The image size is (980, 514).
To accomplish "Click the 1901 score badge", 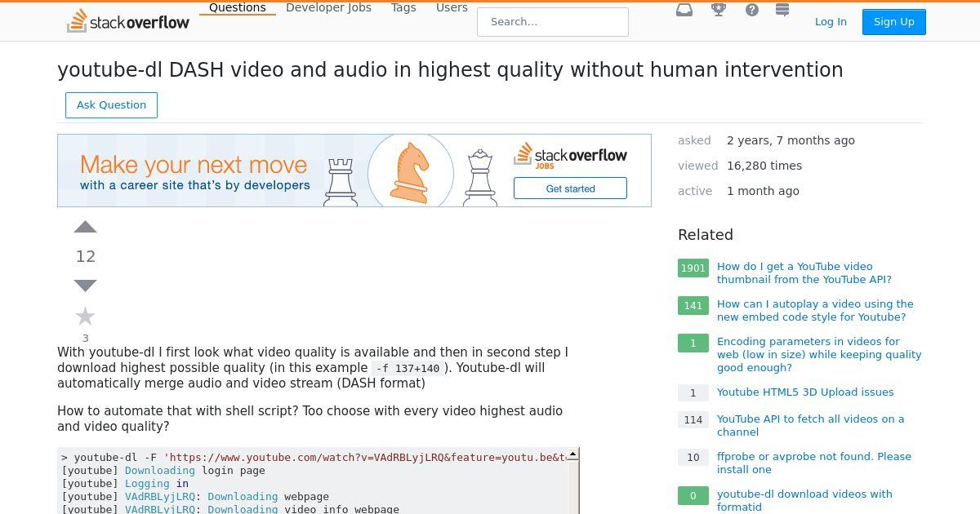I will coord(693,268).
